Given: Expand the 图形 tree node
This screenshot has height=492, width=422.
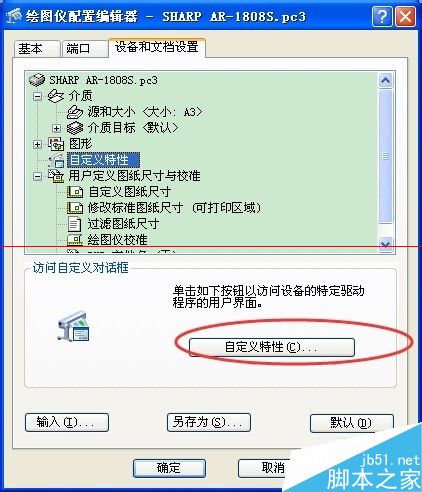Looking at the screenshot, I should point(38,144).
